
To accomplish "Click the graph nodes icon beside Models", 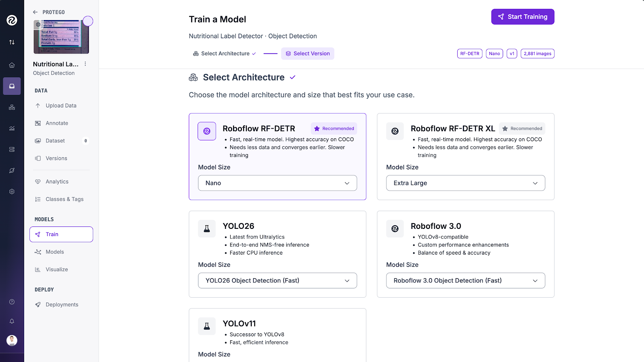I will 38,252.
